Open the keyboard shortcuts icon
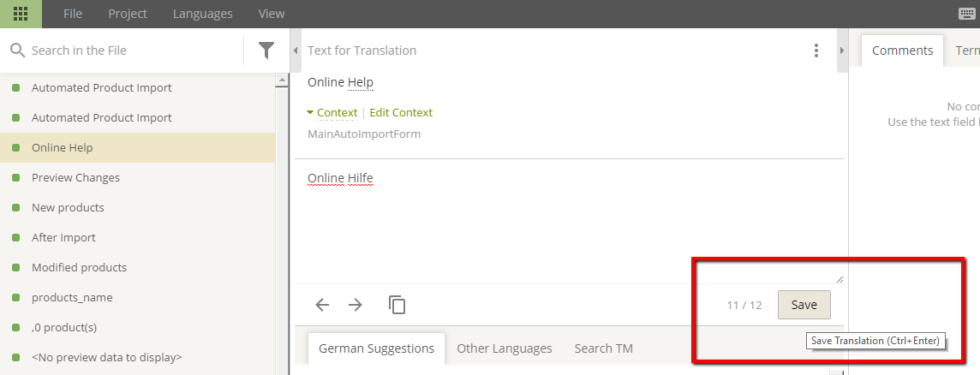980x375 pixels. [x=968, y=14]
